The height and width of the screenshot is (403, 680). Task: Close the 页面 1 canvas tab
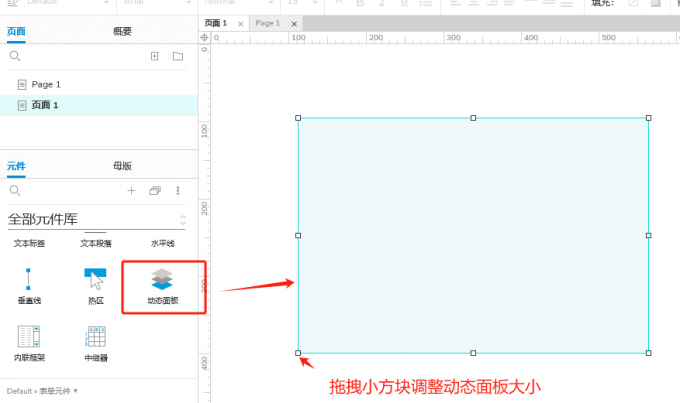click(241, 24)
